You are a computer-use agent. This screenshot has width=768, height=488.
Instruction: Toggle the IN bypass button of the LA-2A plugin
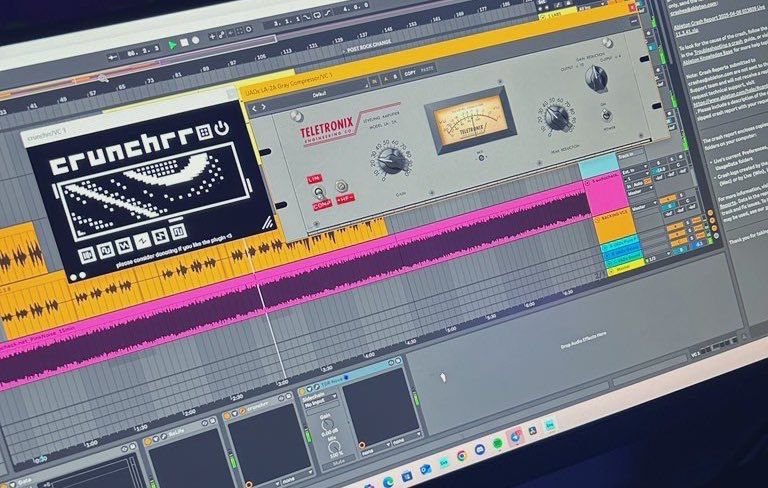[x=375, y=81]
